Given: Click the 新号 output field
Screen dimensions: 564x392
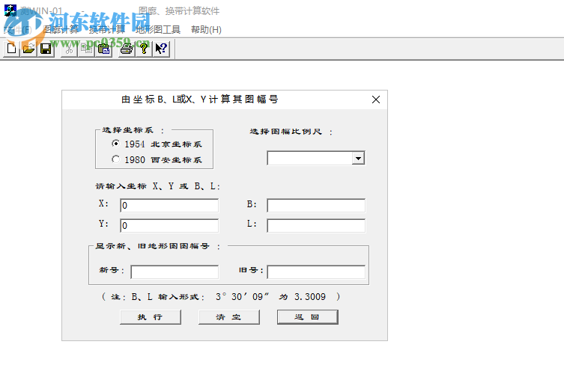Looking at the screenshot, I should pyautogui.click(x=175, y=272).
